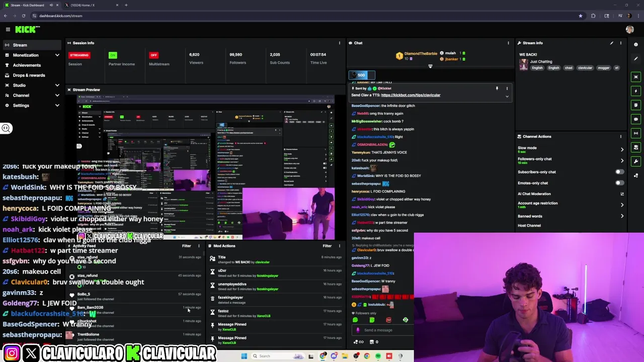Viewport: 644px width, 362px height.
Task: Click the dots cluster icon in right rail
Action: click(x=636, y=175)
